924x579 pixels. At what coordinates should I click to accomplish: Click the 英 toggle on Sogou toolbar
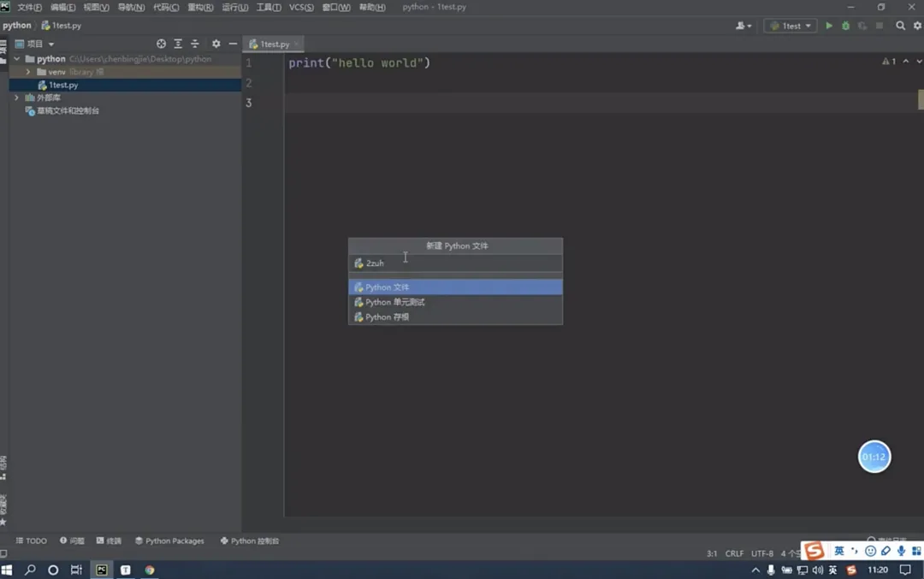[x=839, y=552]
